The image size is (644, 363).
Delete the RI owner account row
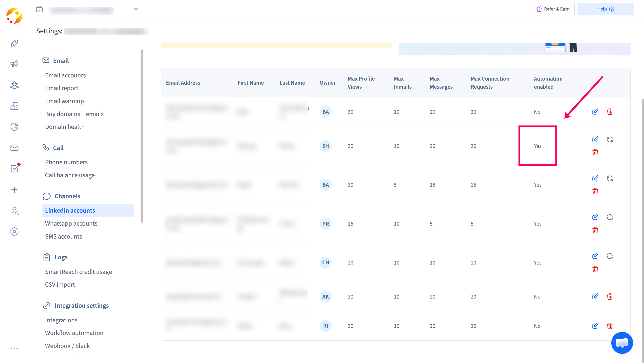tap(610, 326)
